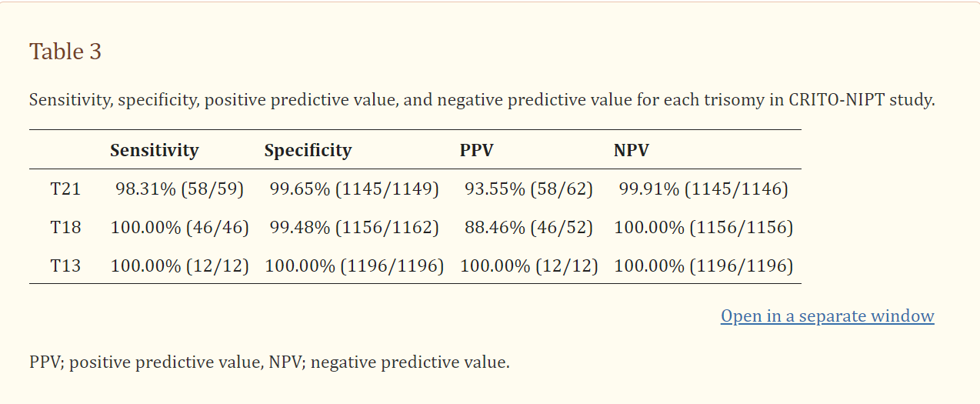Click the T13 specificity value 100.00% (1196/1196)

click(x=354, y=266)
